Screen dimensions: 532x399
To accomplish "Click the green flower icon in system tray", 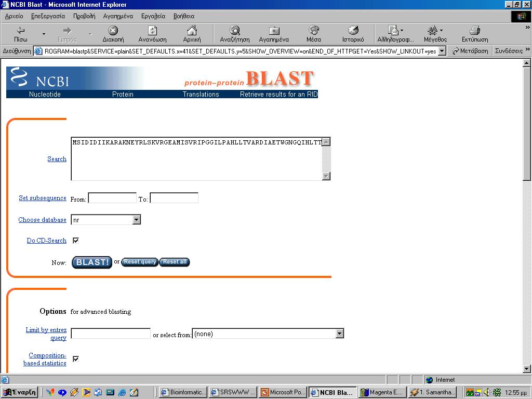I will pos(497,392).
